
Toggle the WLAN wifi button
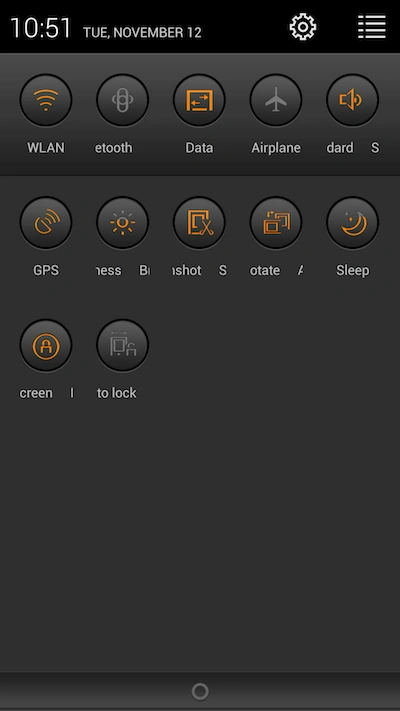(46, 100)
